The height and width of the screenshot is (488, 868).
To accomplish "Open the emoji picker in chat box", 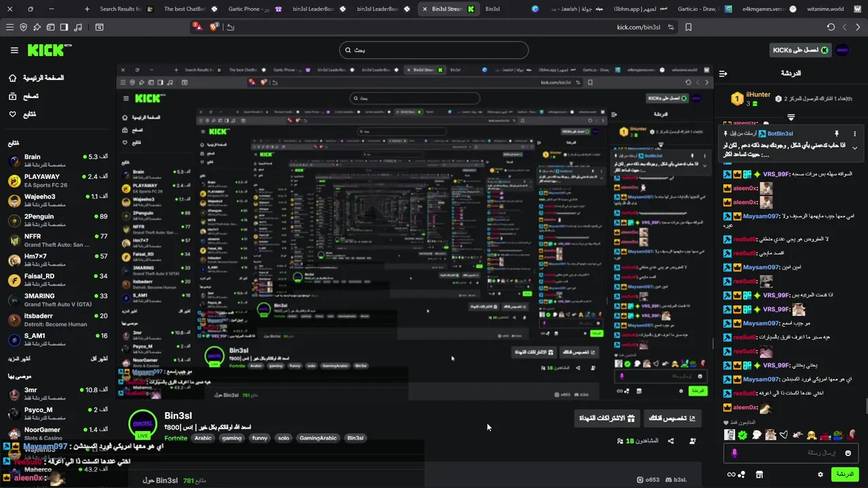I will 847,453.
